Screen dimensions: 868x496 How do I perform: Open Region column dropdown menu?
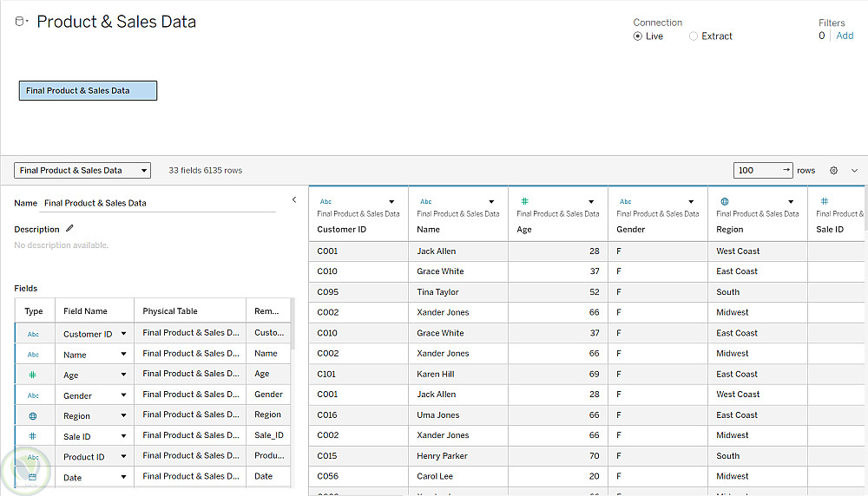pyautogui.click(x=791, y=202)
